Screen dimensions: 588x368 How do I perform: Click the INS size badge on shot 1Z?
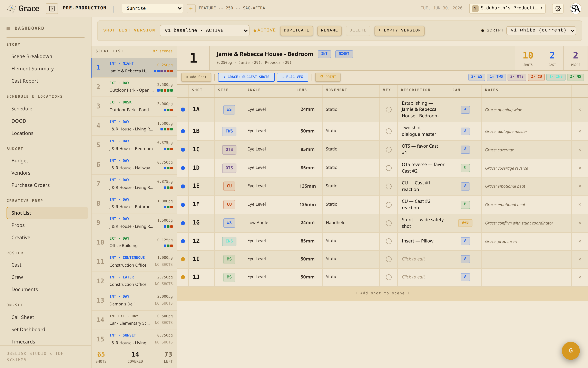(229, 241)
